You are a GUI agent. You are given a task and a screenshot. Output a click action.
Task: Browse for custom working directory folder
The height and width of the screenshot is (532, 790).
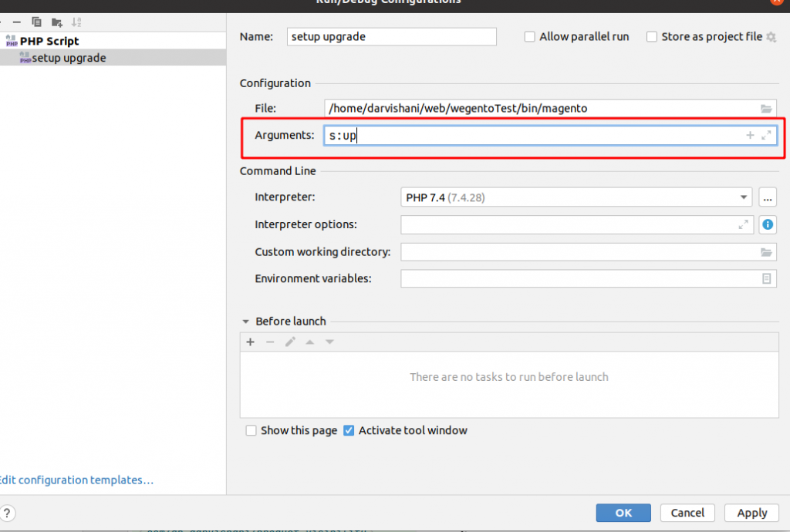click(x=766, y=252)
